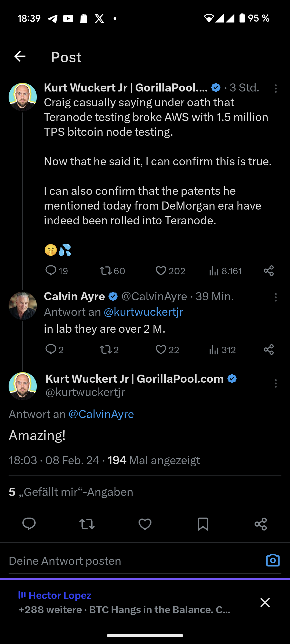Share Kurt's original Teranode tweet
Screen dimensions: 290x644
click(269, 271)
